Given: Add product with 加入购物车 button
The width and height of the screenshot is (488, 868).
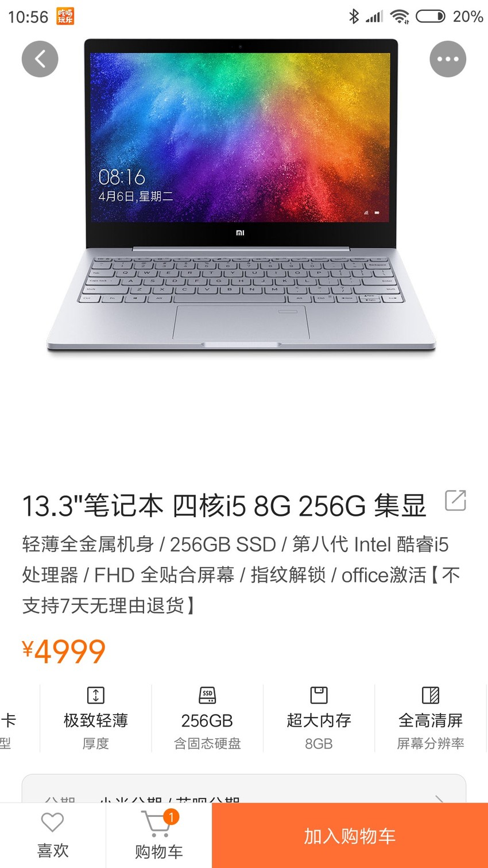Looking at the screenshot, I should pyautogui.click(x=350, y=836).
